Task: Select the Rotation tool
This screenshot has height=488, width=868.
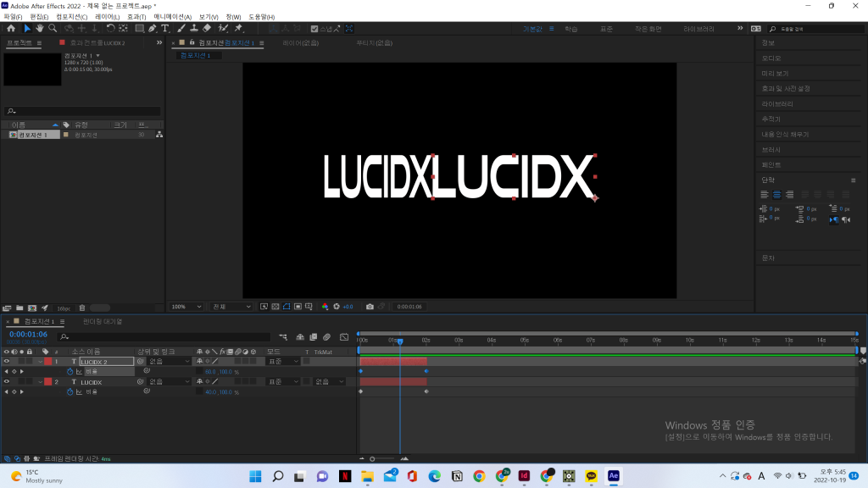Action: coord(110,28)
